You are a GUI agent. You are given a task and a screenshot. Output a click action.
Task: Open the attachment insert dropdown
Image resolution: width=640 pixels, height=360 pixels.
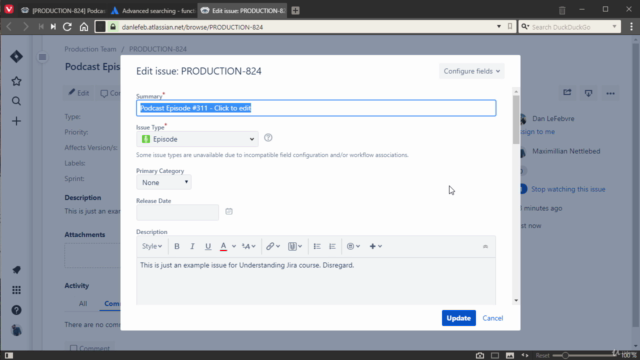click(x=295, y=246)
